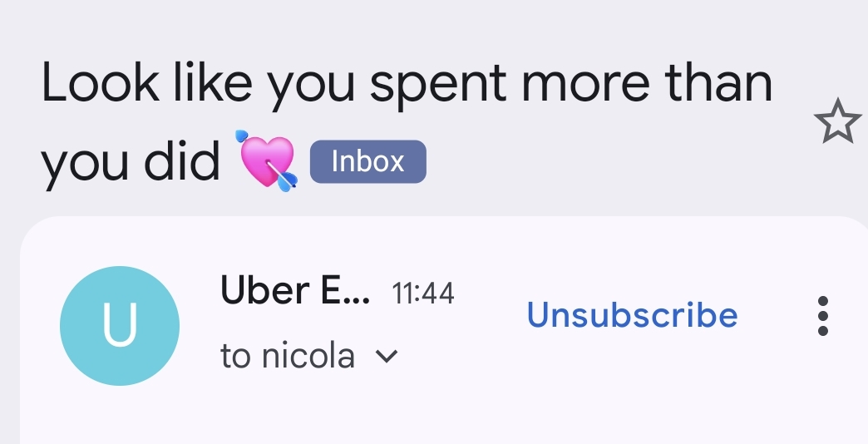Image resolution: width=868 pixels, height=444 pixels.
Task: Click the 11:44 timestamp
Action: [422, 294]
